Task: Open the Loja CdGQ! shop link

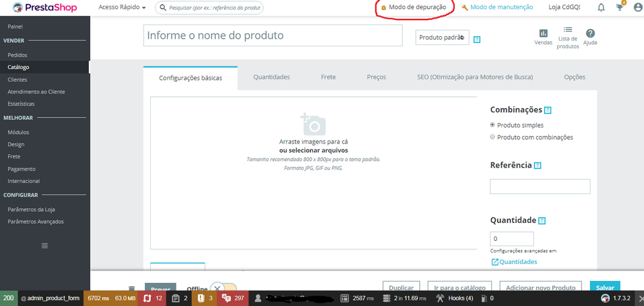Action: coord(564,7)
